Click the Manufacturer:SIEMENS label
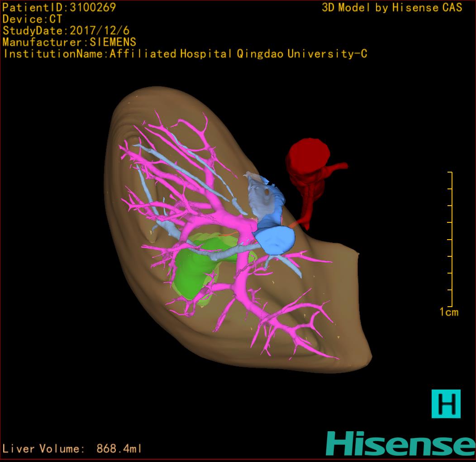The width and height of the screenshot is (476, 462). 69,42
